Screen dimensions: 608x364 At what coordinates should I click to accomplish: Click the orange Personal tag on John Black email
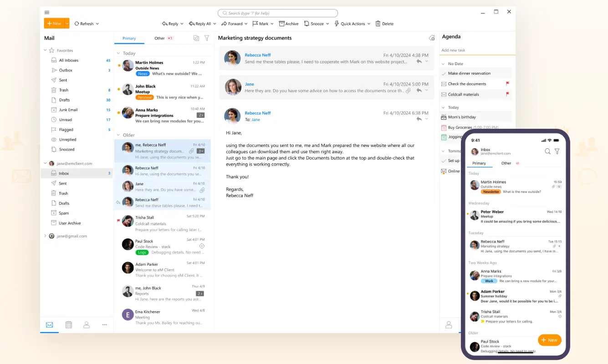144,97
